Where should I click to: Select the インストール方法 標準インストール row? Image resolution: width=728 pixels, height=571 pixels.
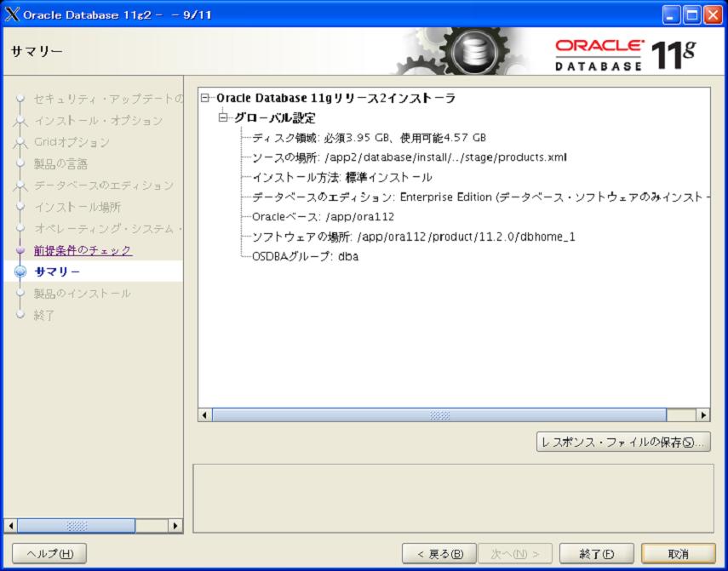click(x=342, y=178)
